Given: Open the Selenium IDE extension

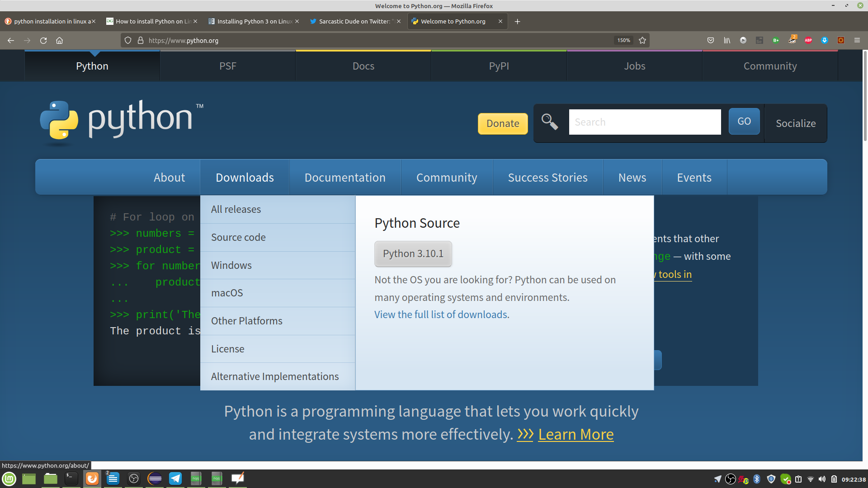Looking at the screenshot, I should click(759, 40).
